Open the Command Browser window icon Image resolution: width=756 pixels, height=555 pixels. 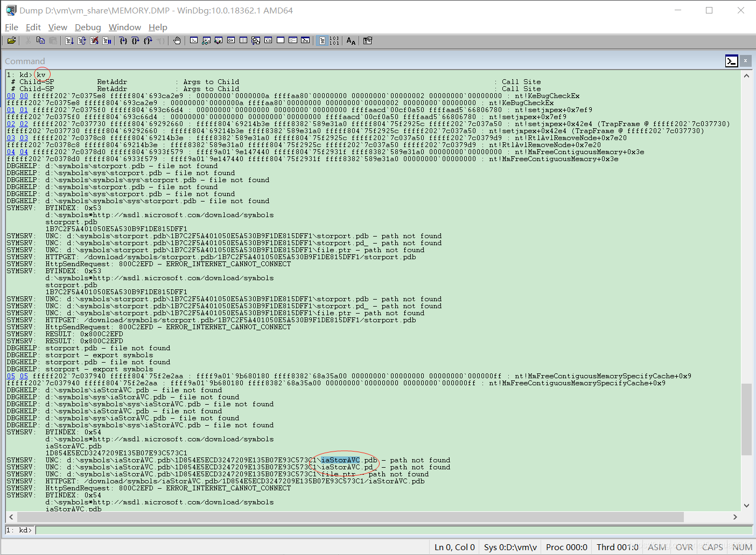pyautogui.click(x=305, y=40)
